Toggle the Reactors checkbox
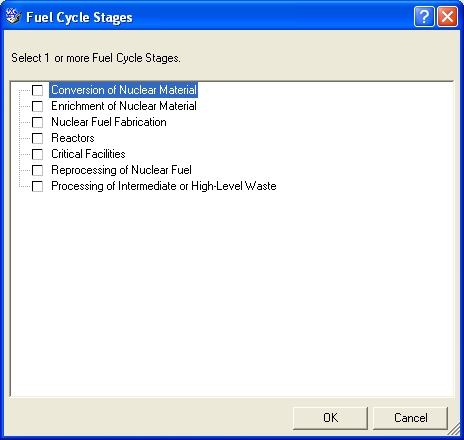This screenshot has width=464, height=440. (x=37, y=138)
